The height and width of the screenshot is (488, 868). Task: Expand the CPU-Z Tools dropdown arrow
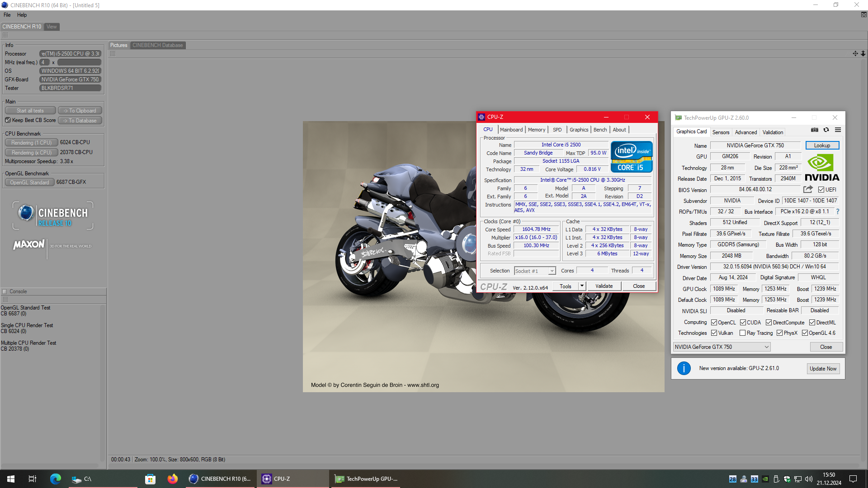point(582,286)
